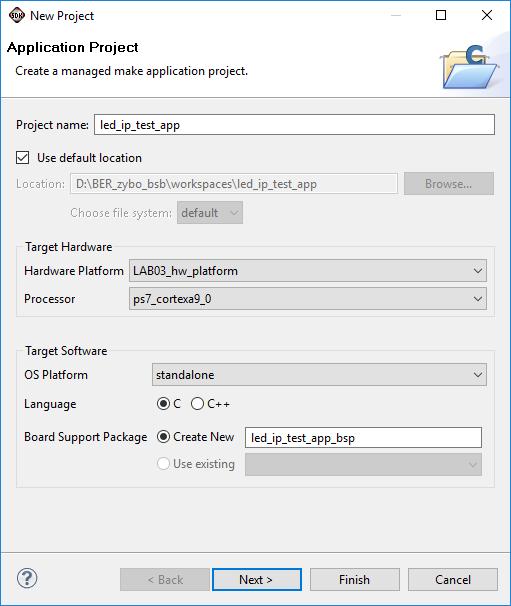Screen dimensions: 511x606
Task: Select C++ language radio button
Action: click(x=198, y=404)
